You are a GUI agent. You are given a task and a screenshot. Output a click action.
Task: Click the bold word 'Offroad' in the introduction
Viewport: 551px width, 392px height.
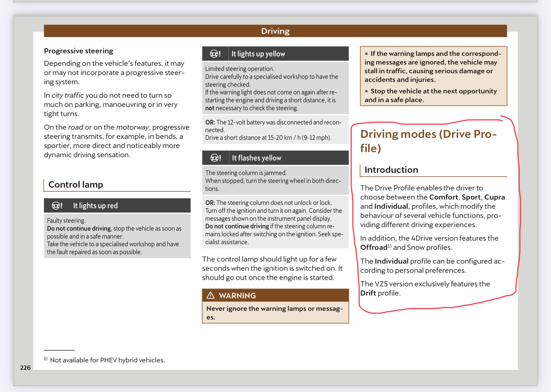click(373, 248)
